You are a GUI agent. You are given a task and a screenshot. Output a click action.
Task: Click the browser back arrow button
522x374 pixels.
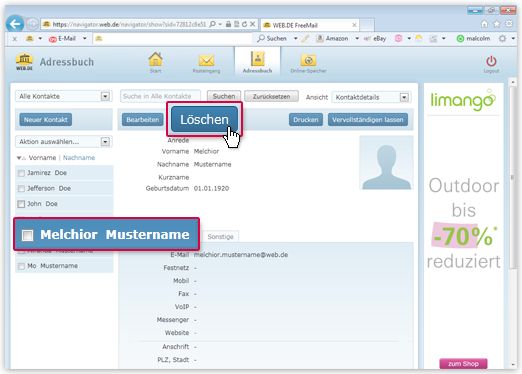tap(15, 24)
